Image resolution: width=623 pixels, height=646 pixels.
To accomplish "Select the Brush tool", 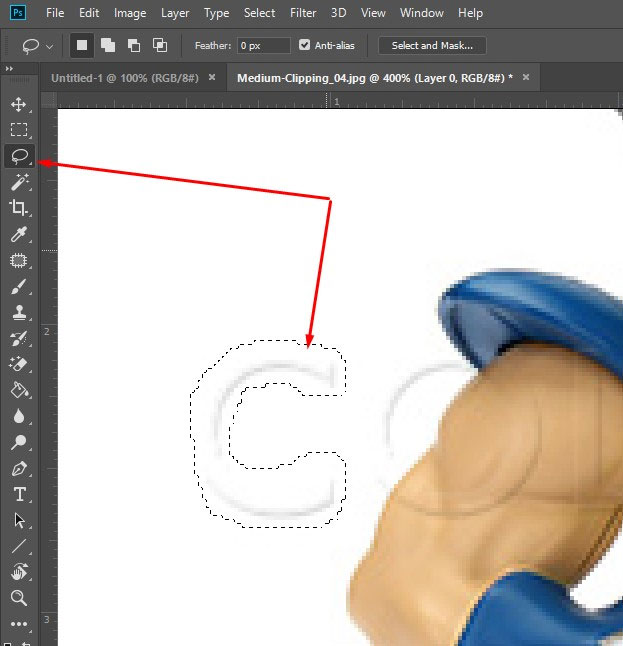I will (19, 286).
